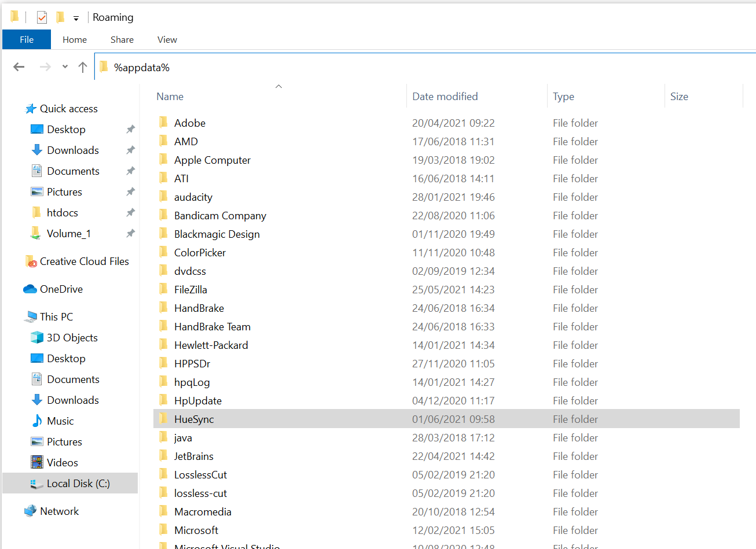
Task: Select the Bandicam Company folder
Action: point(220,216)
